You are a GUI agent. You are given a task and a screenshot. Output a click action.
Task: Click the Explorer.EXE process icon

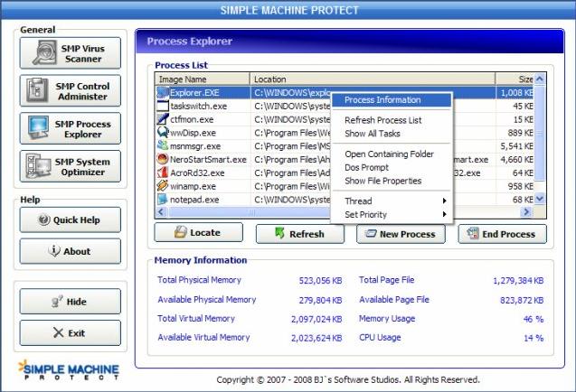163,92
